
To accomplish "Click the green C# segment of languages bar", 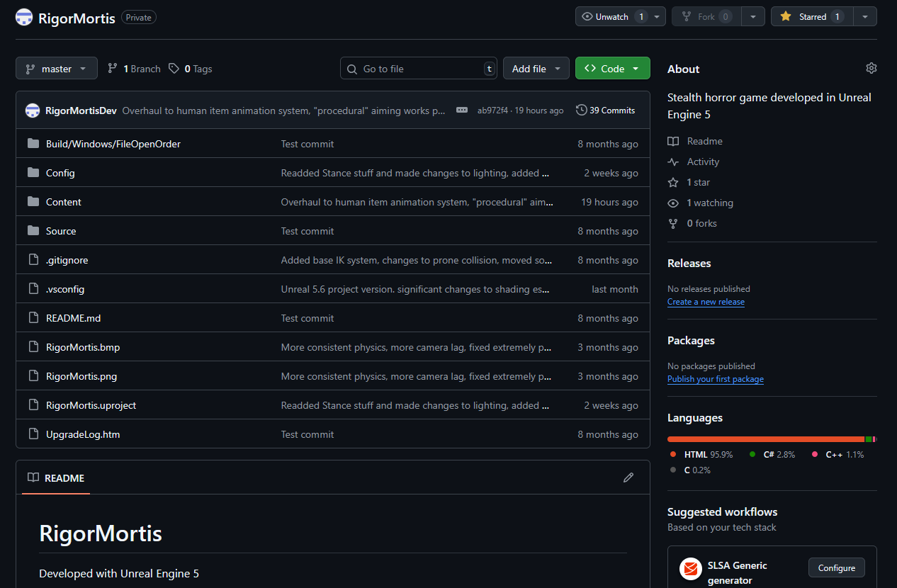I will click(869, 439).
